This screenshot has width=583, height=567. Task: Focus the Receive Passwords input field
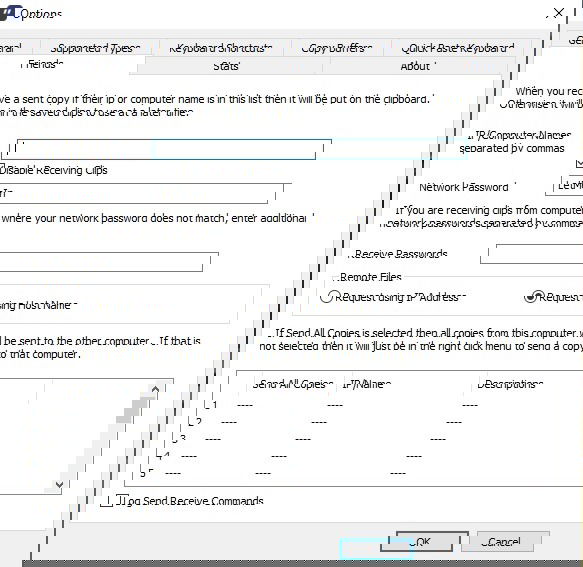532,254
